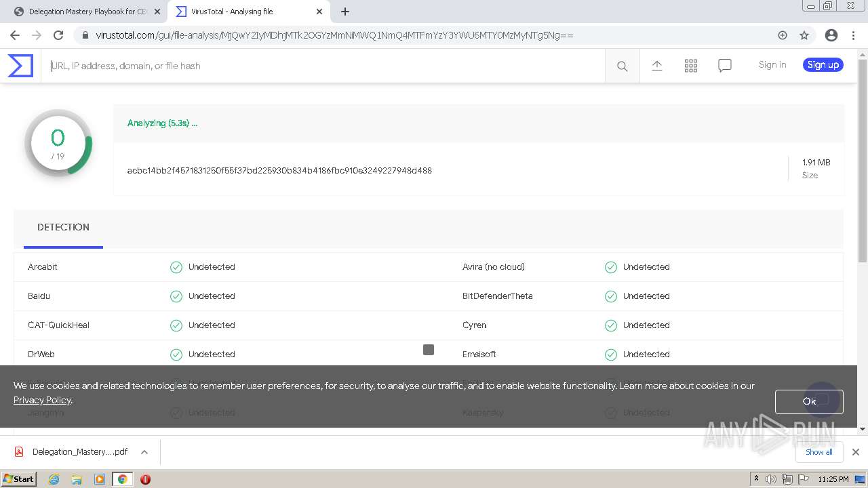Select the VirusTotal Analysing file tab
The image size is (868, 488).
click(248, 12)
